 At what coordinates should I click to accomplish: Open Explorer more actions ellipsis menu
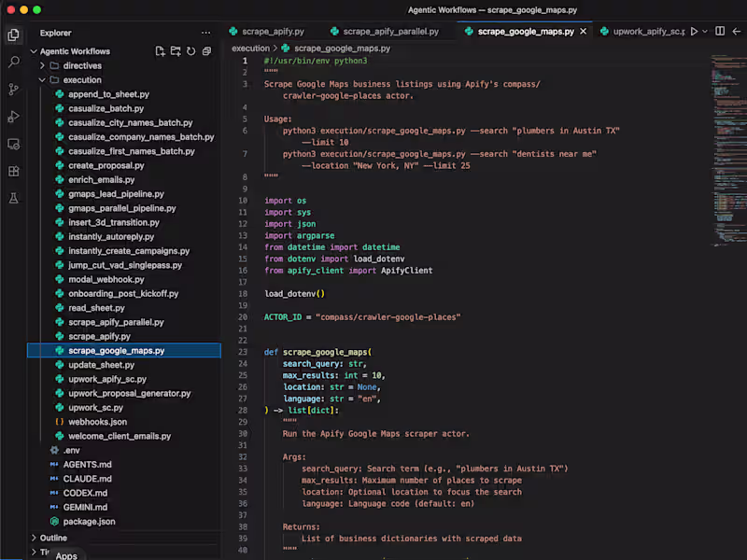pos(205,33)
